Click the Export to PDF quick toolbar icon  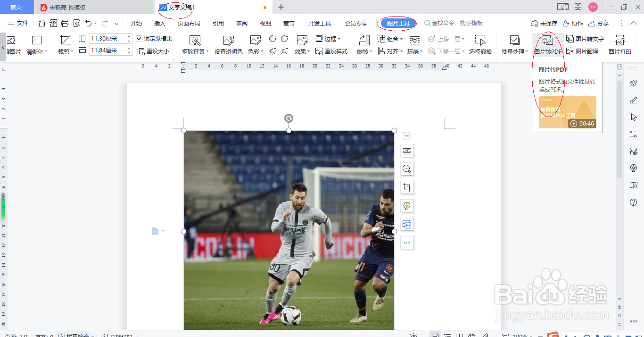53,23
